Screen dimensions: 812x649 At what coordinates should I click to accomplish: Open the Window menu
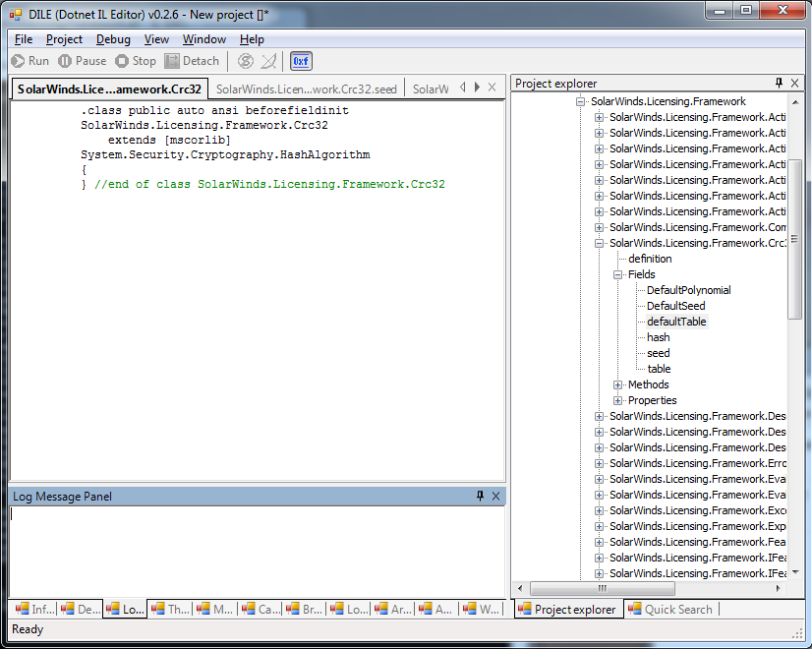coord(204,39)
